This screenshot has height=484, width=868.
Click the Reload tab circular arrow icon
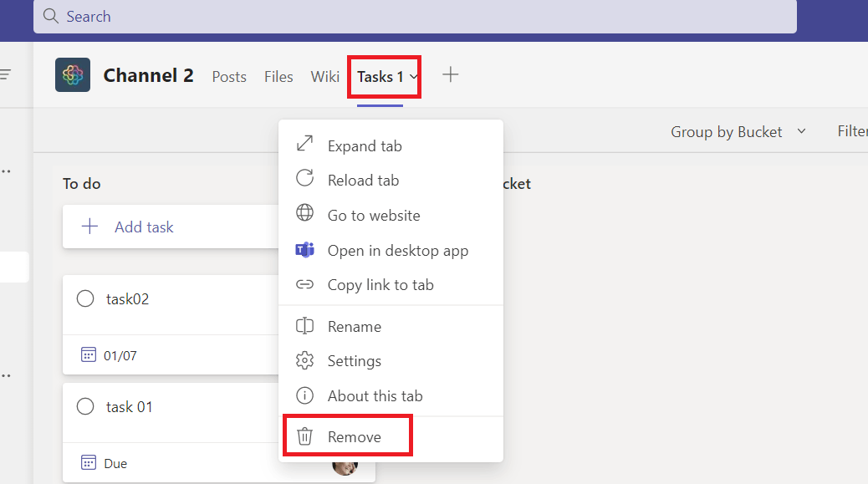click(x=304, y=178)
